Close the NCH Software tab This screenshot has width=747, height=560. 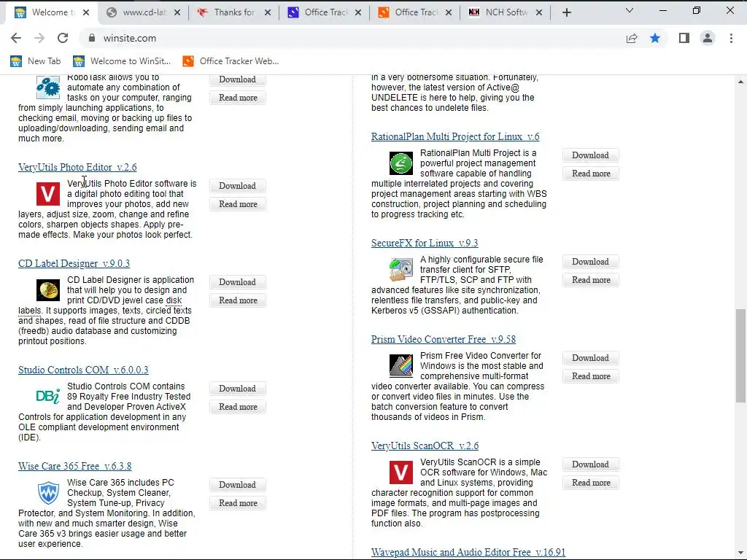pyautogui.click(x=539, y=13)
